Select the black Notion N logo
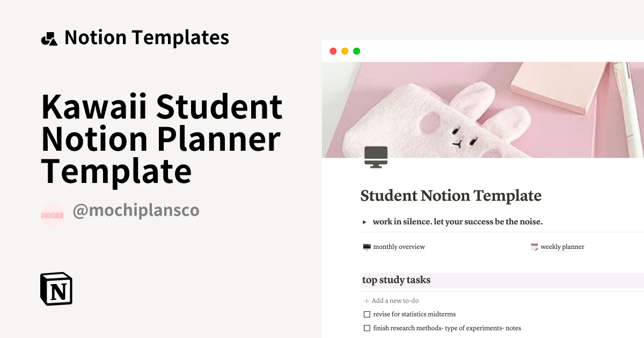 (56, 289)
